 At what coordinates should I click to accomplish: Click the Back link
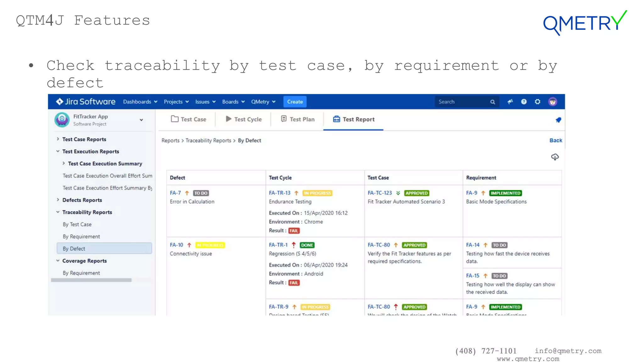tap(556, 140)
